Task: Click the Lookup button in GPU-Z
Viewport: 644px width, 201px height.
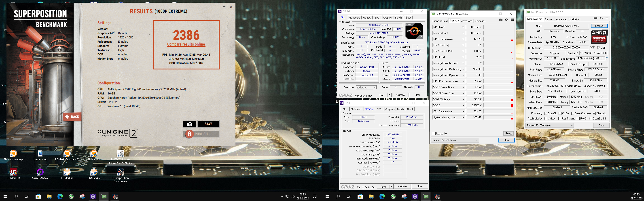Action: coord(599,26)
